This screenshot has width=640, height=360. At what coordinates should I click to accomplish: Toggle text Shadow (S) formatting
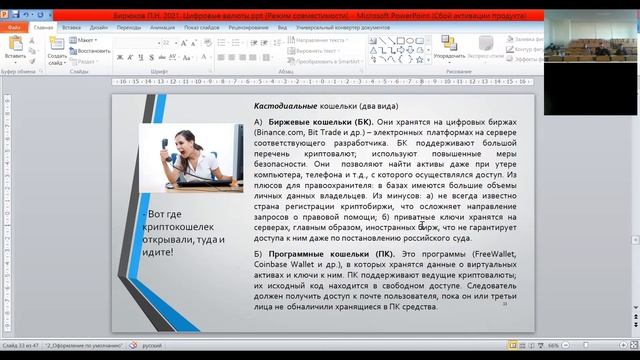pyautogui.click(x=151, y=58)
